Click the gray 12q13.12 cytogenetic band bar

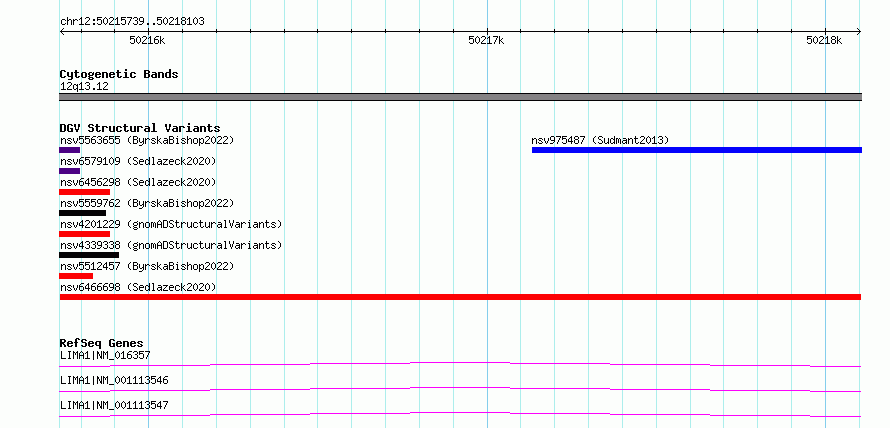[x=460, y=97]
